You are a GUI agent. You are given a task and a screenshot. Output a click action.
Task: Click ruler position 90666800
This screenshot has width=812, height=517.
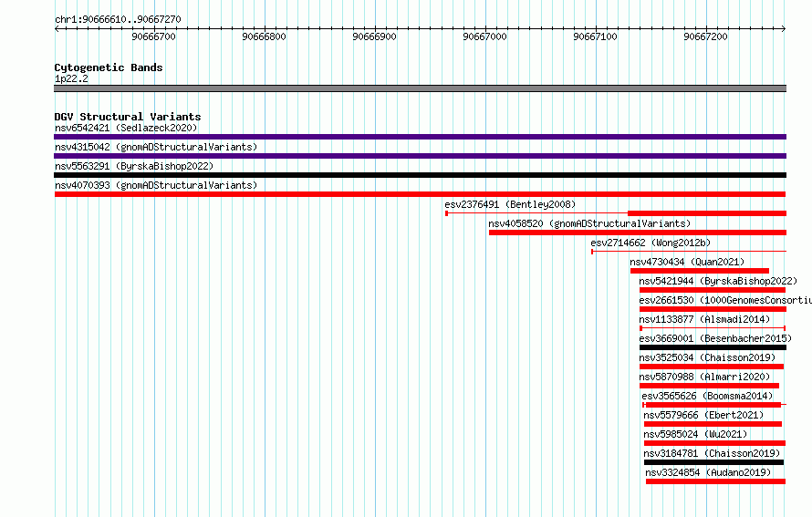(264, 36)
